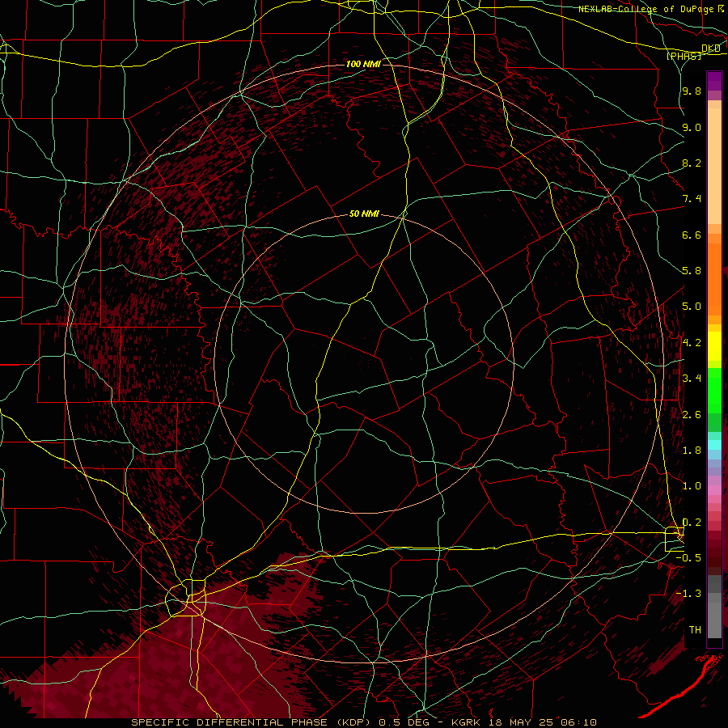Pick the cyan segment of the color bar
Viewport: 728px width, 728px height.
coord(714,445)
